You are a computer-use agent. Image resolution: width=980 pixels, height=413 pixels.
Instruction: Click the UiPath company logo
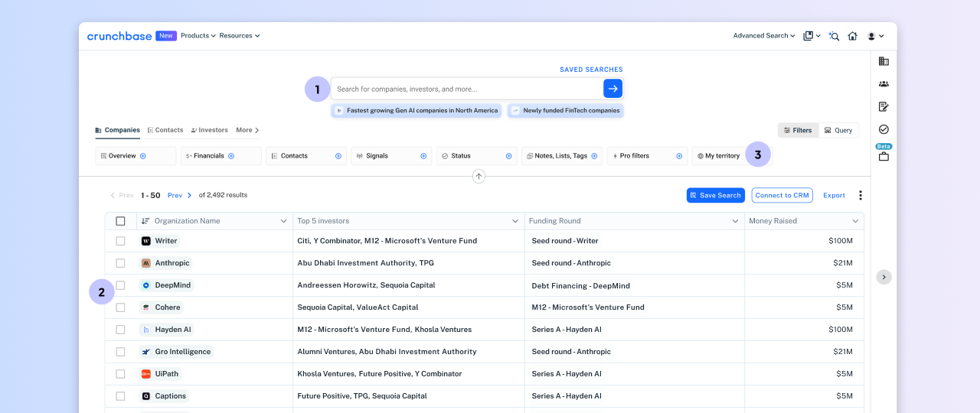pyautogui.click(x=146, y=374)
